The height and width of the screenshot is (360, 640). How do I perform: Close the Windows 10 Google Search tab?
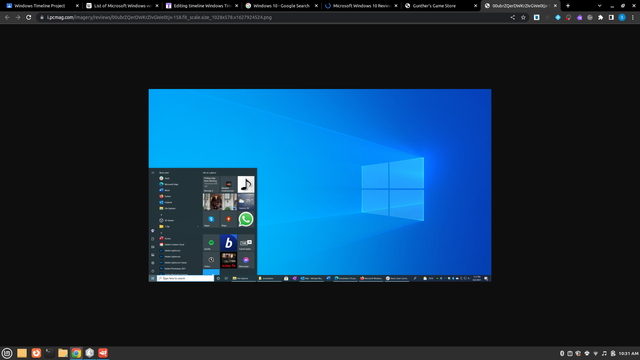click(316, 6)
